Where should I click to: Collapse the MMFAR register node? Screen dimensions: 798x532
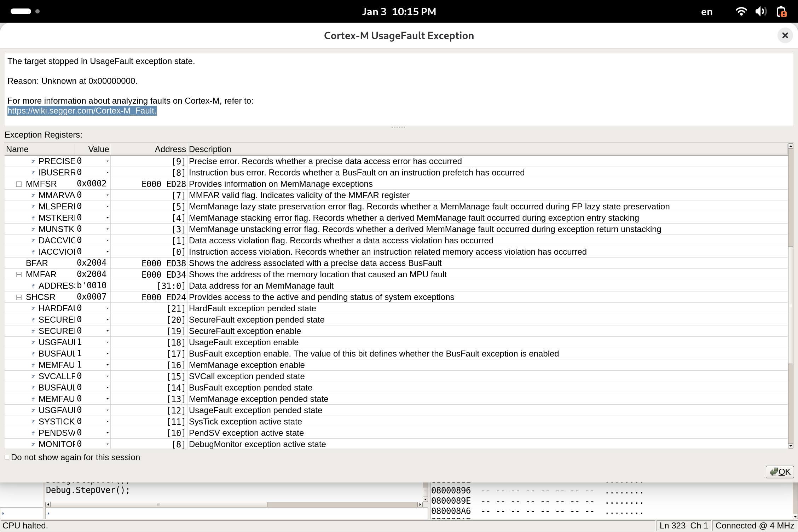pos(19,274)
